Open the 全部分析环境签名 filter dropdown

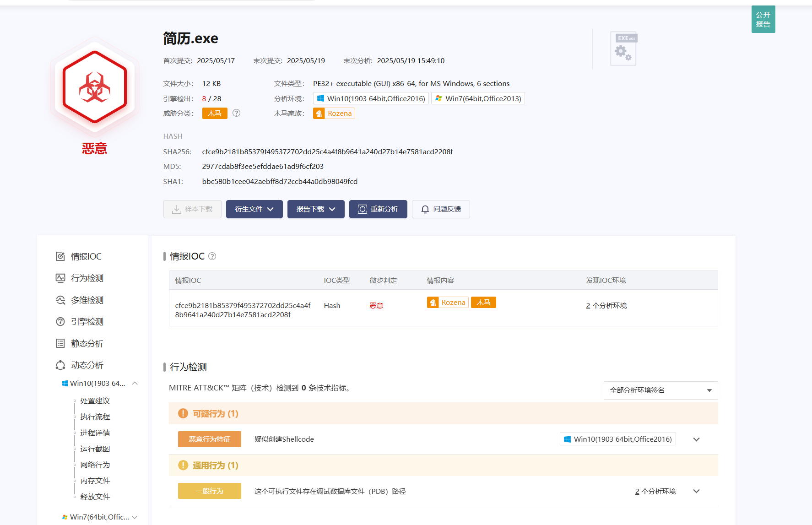(x=660, y=390)
